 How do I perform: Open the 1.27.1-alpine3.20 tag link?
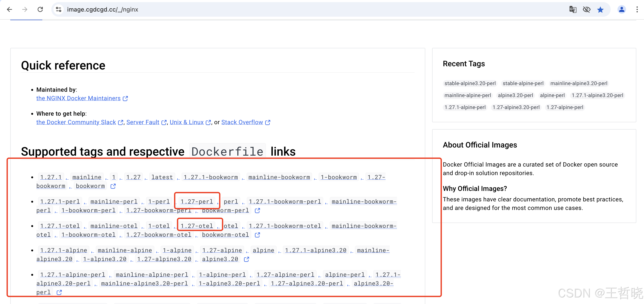(x=316, y=250)
